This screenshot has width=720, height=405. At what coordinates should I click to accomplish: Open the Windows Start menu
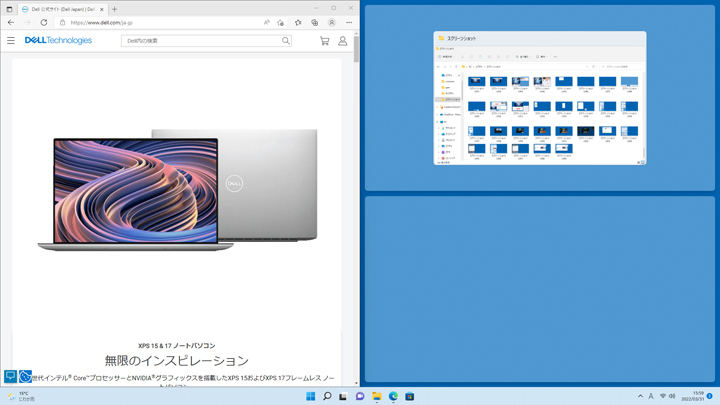pyautogui.click(x=310, y=396)
